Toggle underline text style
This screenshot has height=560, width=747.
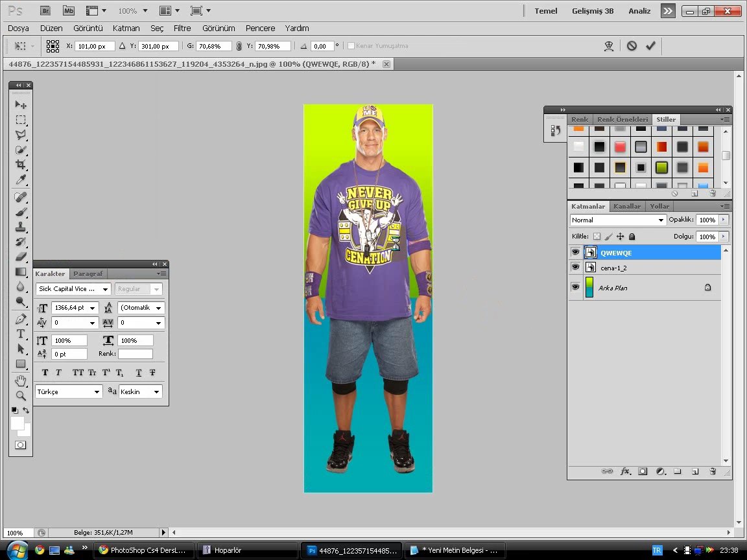tap(139, 373)
